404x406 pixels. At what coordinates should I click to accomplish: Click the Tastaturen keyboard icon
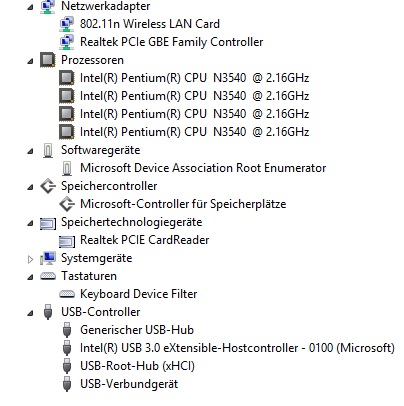(48, 276)
